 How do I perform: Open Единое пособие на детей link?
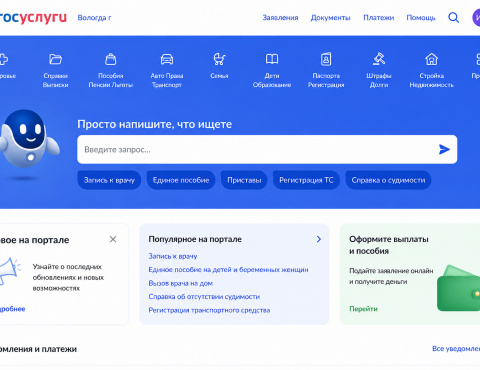[x=228, y=270]
